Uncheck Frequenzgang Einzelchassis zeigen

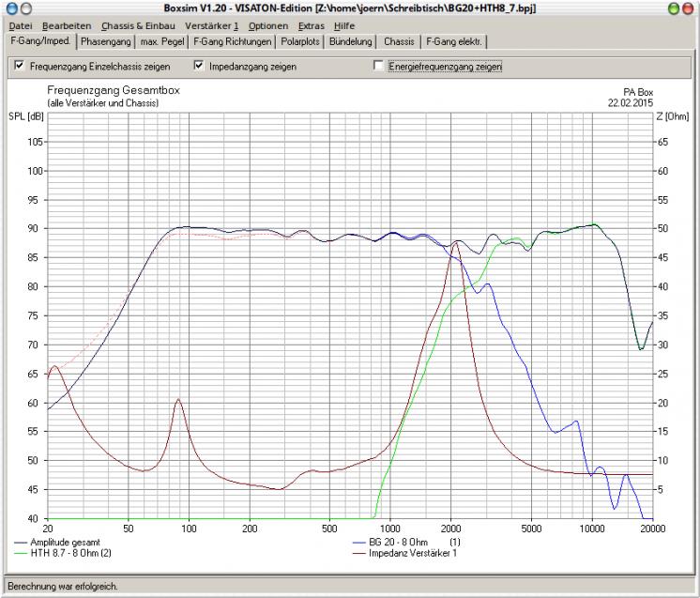pyautogui.click(x=20, y=67)
